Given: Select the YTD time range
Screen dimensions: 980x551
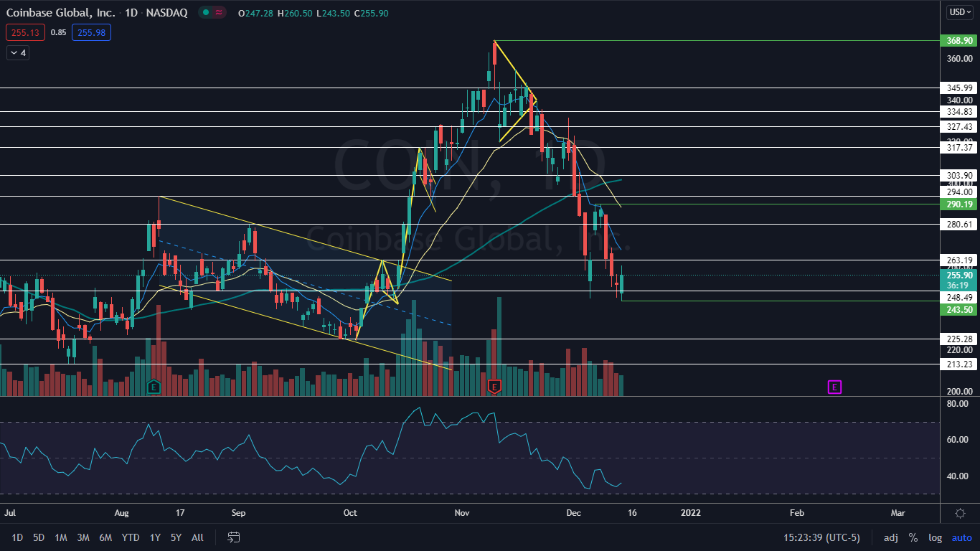Looking at the screenshot, I should point(131,537).
